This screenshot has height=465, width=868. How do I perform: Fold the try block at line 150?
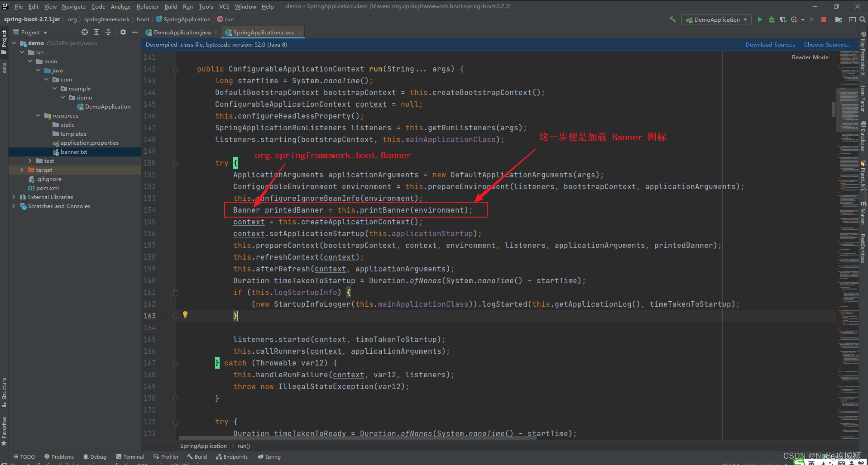pos(176,163)
